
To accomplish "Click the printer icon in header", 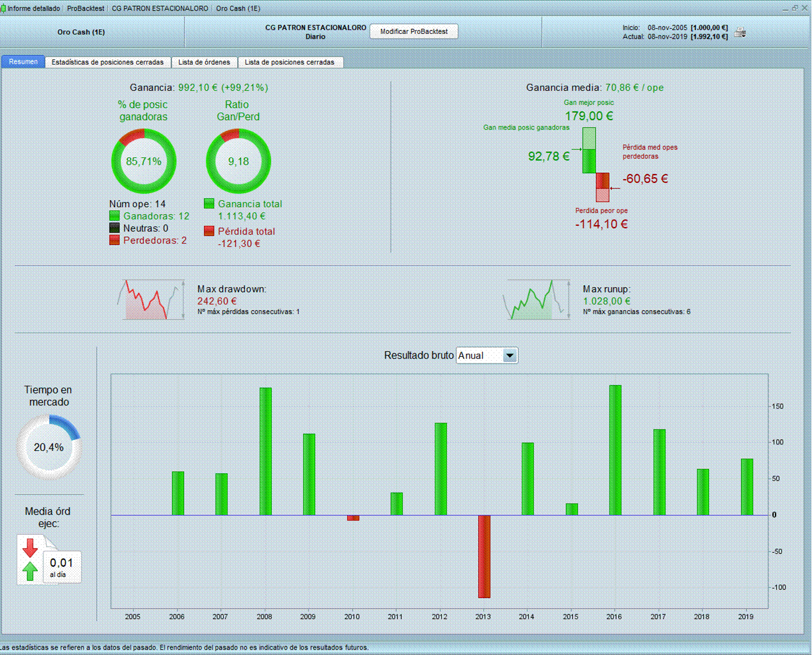I will click(740, 32).
